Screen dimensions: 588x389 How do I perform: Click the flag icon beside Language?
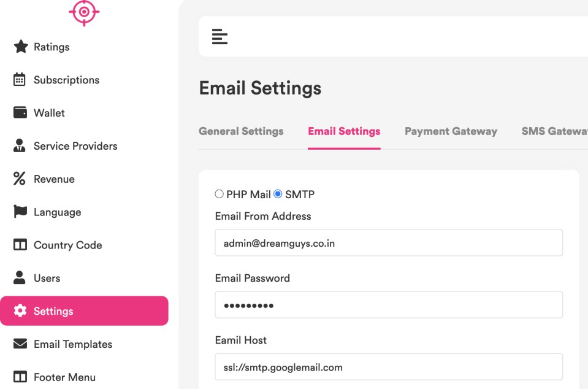coord(20,212)
